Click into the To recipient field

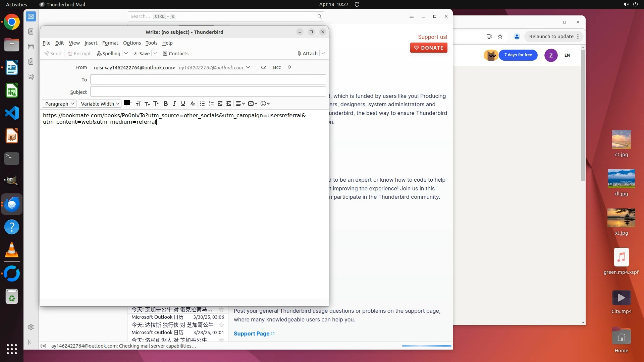click(208, 80)
